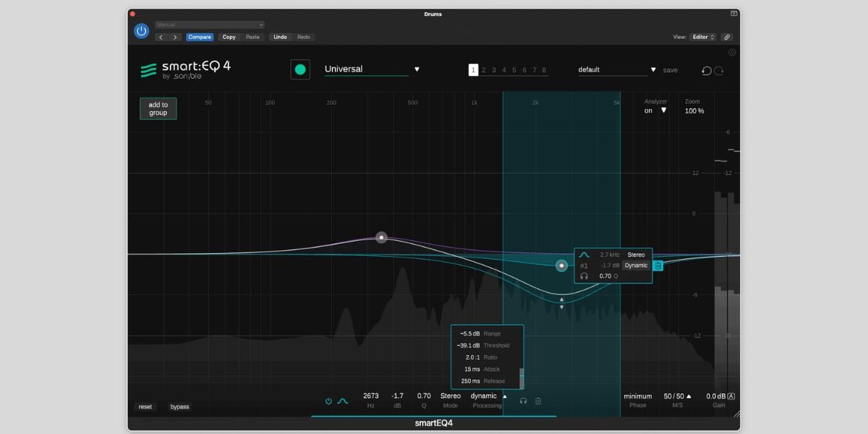The height and width of the screenshot is (434, 868).
Task: Click the Redo button in header
Action: tap(304, 37)
